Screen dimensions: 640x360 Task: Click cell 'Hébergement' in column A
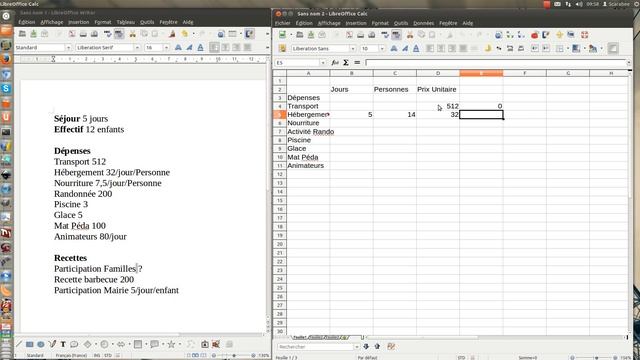(308, 115)
